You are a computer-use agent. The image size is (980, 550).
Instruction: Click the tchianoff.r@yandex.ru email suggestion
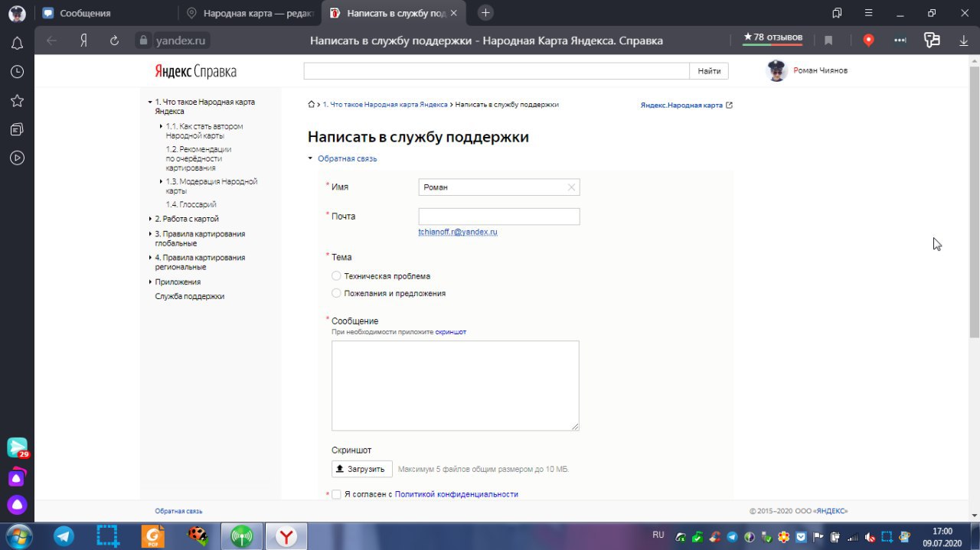click(x=458, y=231)
